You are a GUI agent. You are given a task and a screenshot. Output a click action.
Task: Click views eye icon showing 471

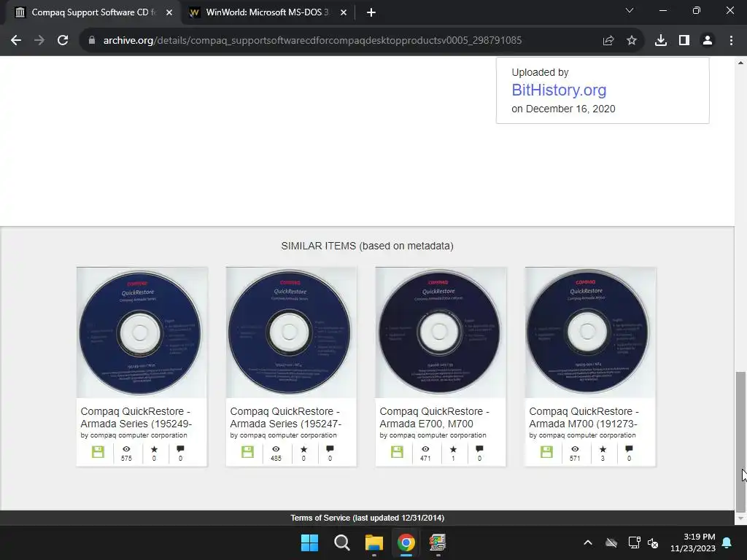point(425,449)
